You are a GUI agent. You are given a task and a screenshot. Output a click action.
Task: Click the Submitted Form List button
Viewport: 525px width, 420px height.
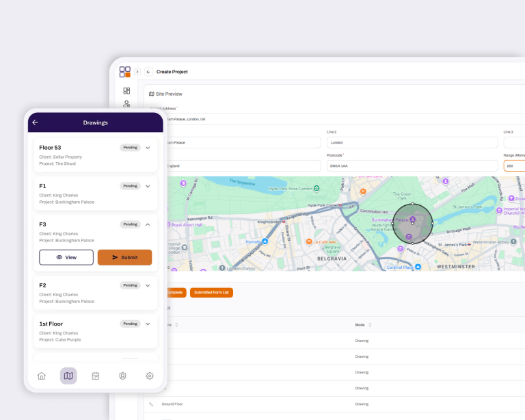point(211,292)
